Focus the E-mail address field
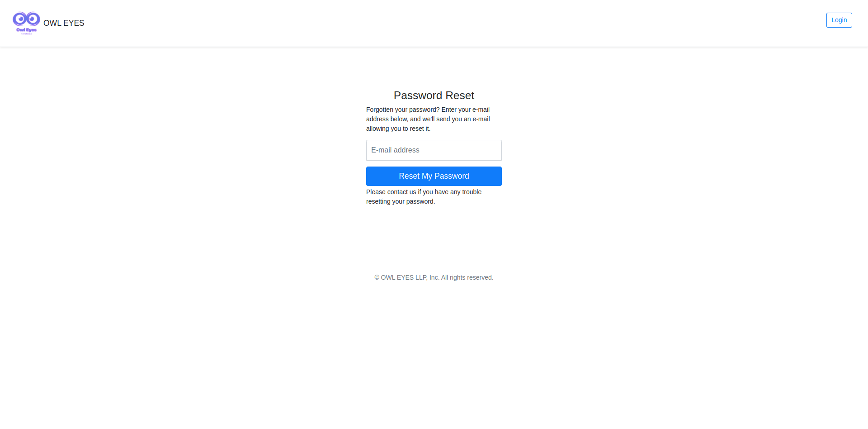868x429 pixels. coord(434,150)
